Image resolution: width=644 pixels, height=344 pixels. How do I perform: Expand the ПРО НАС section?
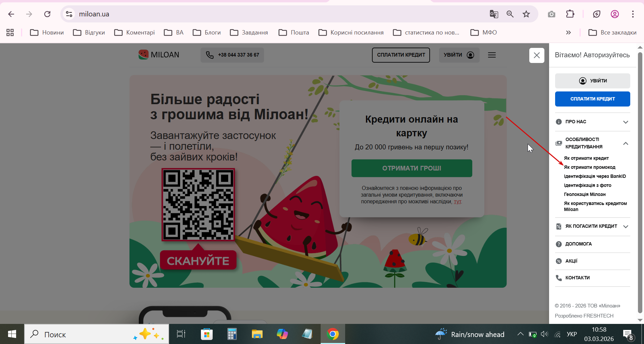(592, 122)
